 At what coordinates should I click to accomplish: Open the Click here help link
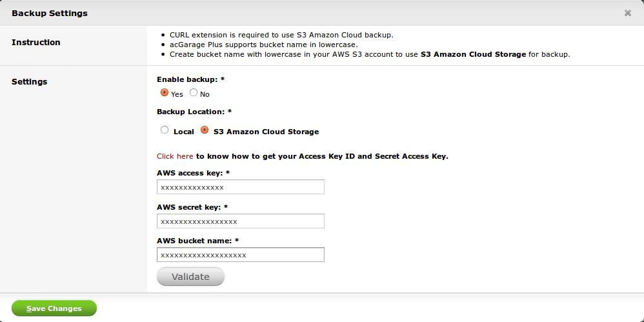[175, 156]
